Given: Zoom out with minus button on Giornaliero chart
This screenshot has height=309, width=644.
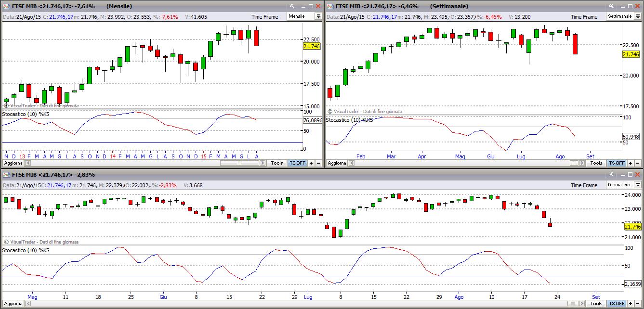Looking at the screenshot, I should point(638,304).
